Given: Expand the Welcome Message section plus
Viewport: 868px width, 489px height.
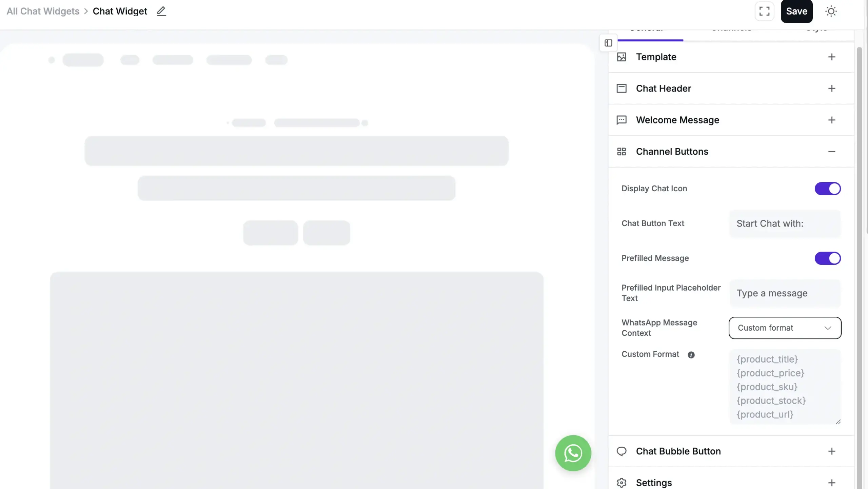Looking at the screenshot, I should [x=831, y=120].
